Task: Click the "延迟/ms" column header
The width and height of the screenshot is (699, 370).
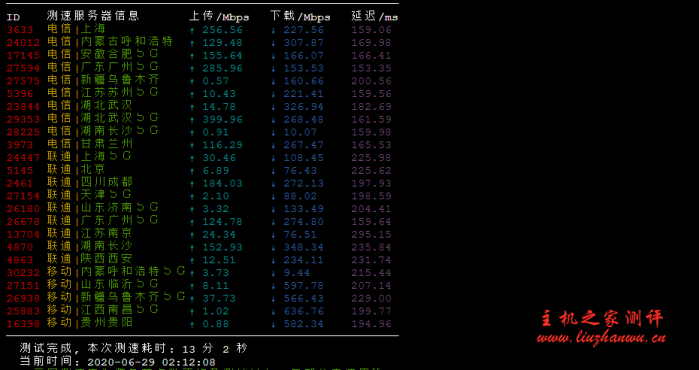Action: 374,16
